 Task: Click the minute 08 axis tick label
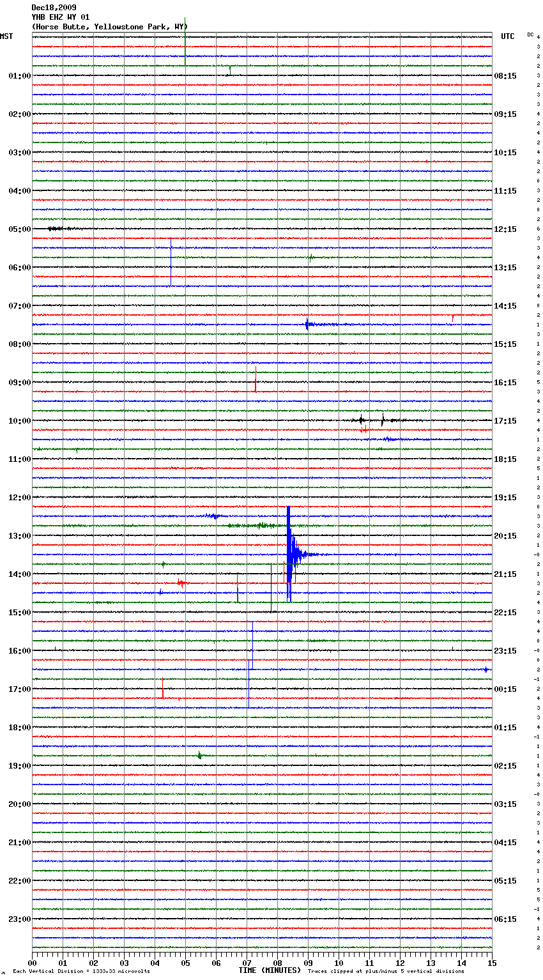coord(277,963)
